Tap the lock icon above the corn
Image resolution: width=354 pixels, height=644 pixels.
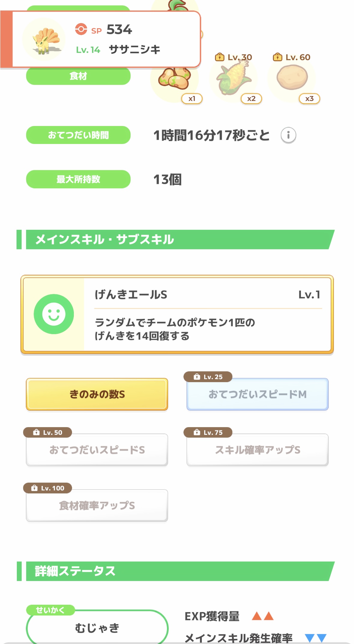point(219,57)
